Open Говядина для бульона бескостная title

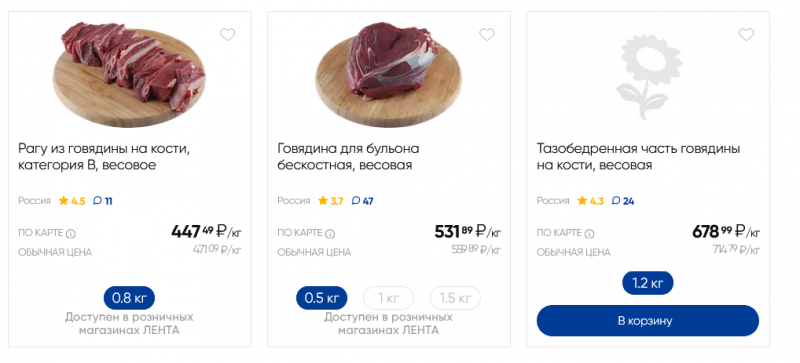348,157
